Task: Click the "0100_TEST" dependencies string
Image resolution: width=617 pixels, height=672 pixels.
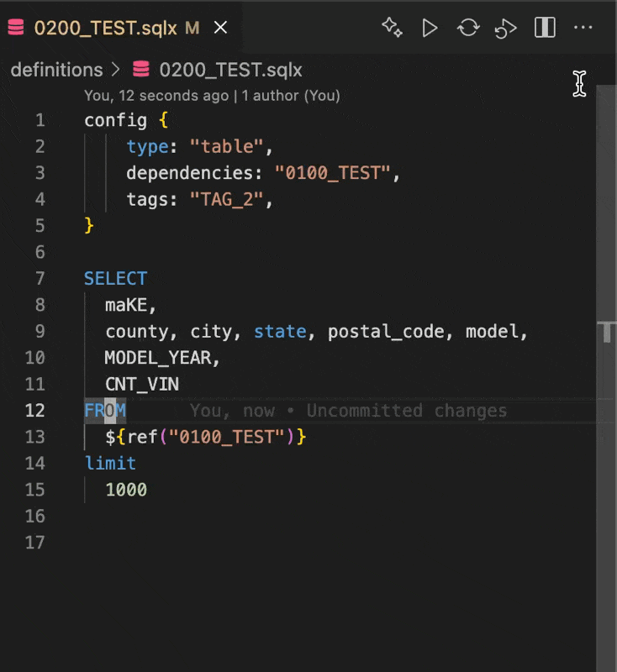Action: pos(332,173)
